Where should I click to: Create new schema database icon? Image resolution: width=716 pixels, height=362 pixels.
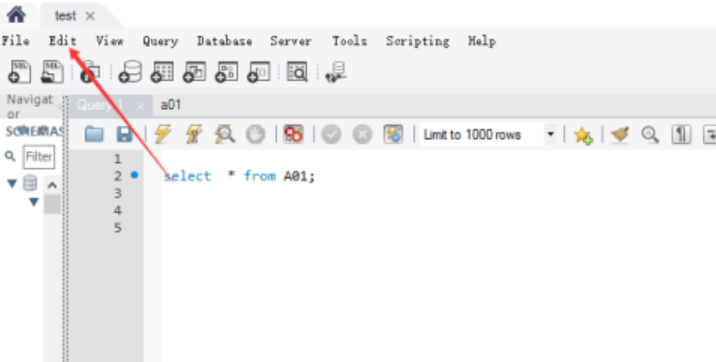[x=131, y=72]
